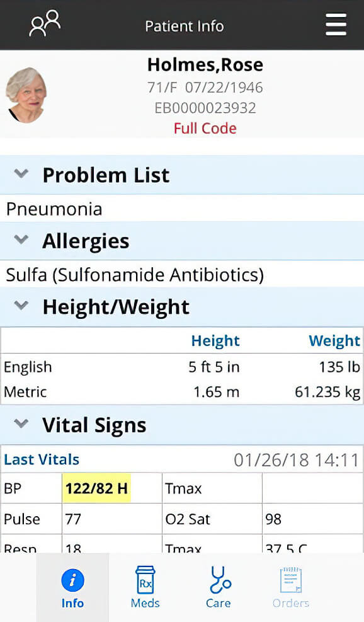
Task: Switch to the Care tab label
Action: (218, 603)
